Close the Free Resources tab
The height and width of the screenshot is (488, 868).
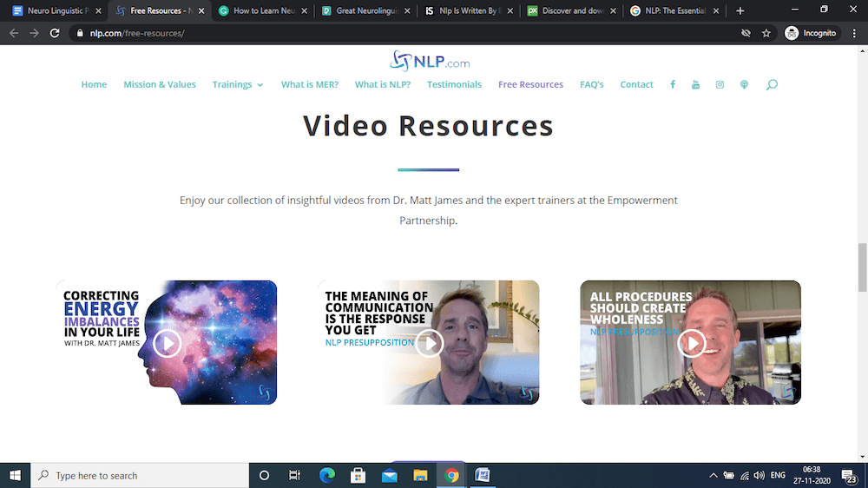(x=201, y=10)
